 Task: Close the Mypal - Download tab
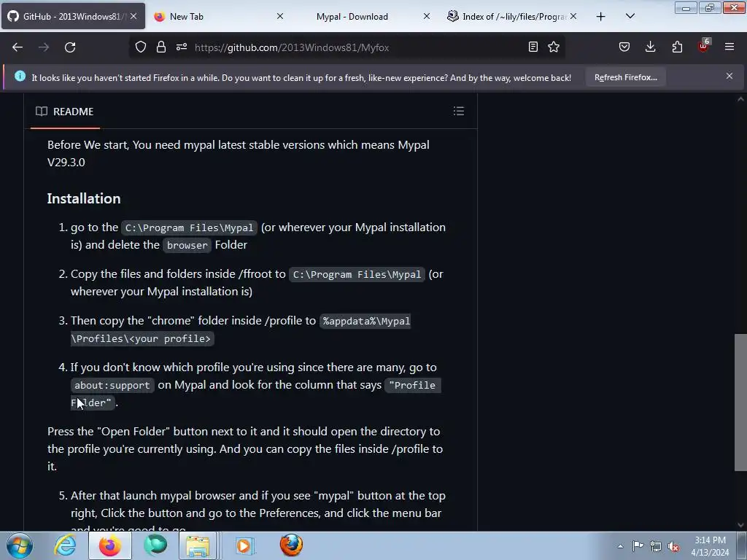click(x=427, y=16)
